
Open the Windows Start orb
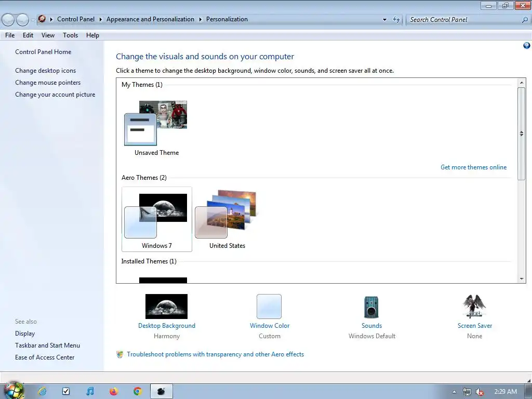click(x=13, y=390)
